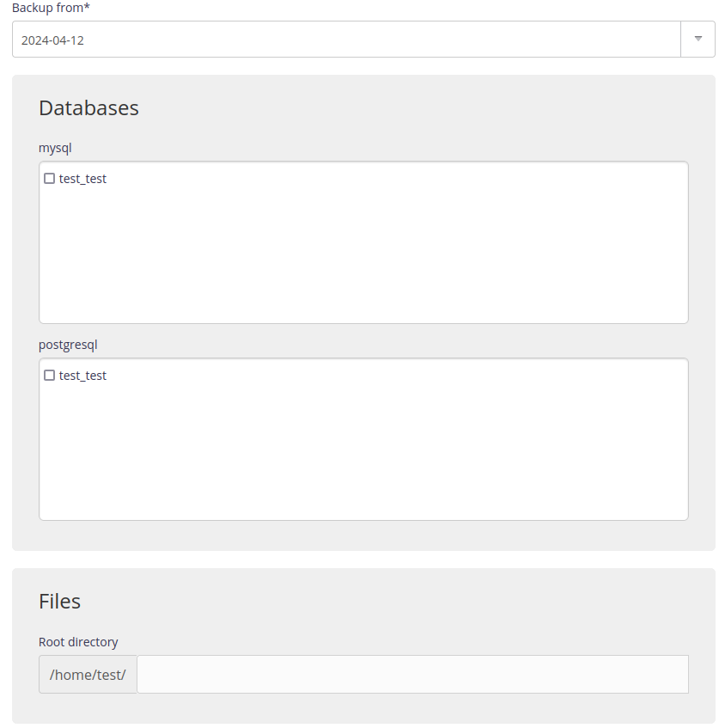Click the mysql list label
Screen dimensions: 719x728
54,148
